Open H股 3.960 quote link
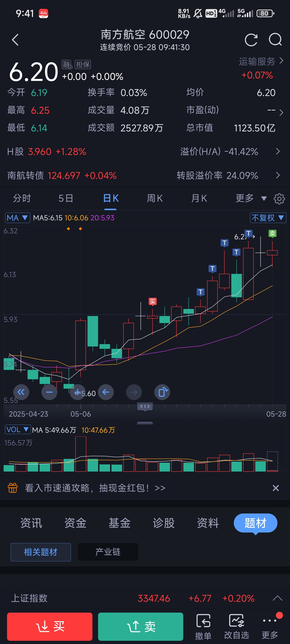The width and height of the screenshot is (290, 644). coord(47,152)
